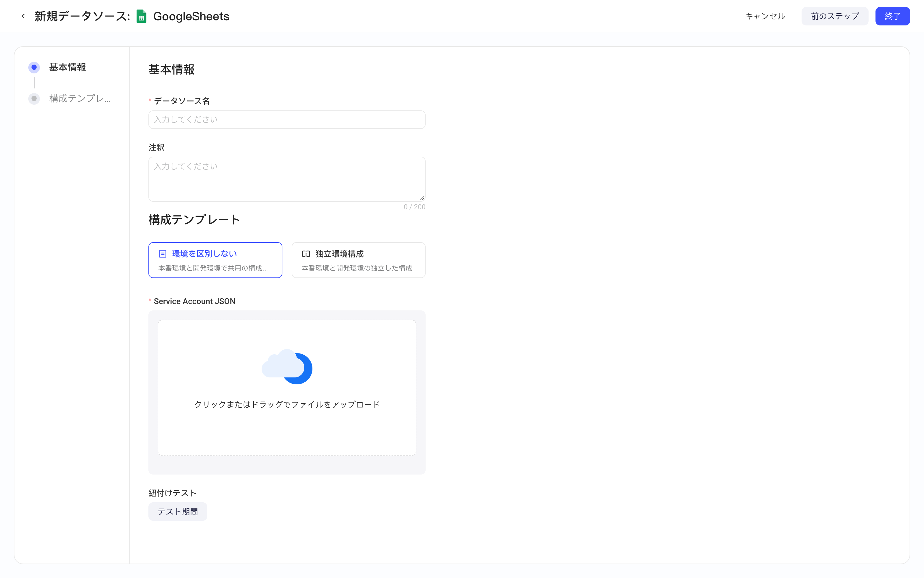
Task: Click the Service Account JSON label
Action: 194,301
